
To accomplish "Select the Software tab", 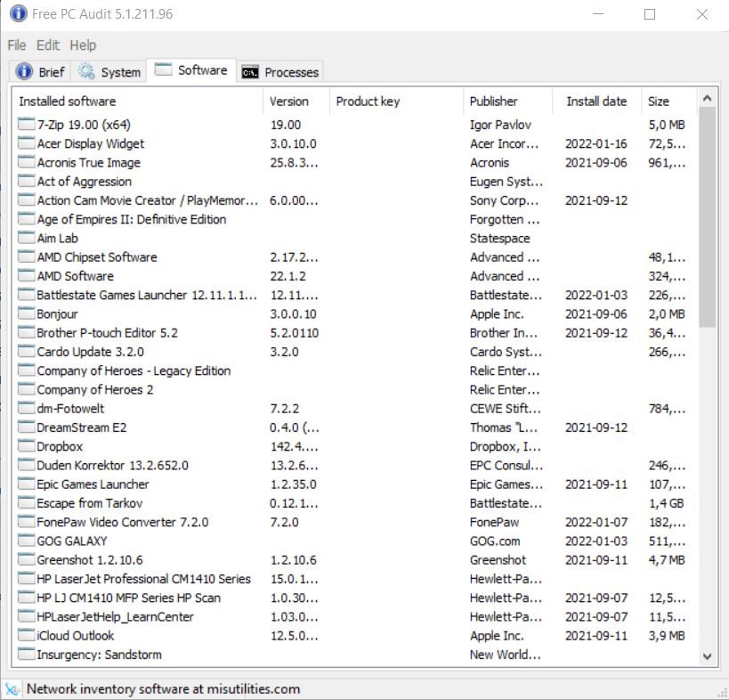I will (x=191, y=70).
